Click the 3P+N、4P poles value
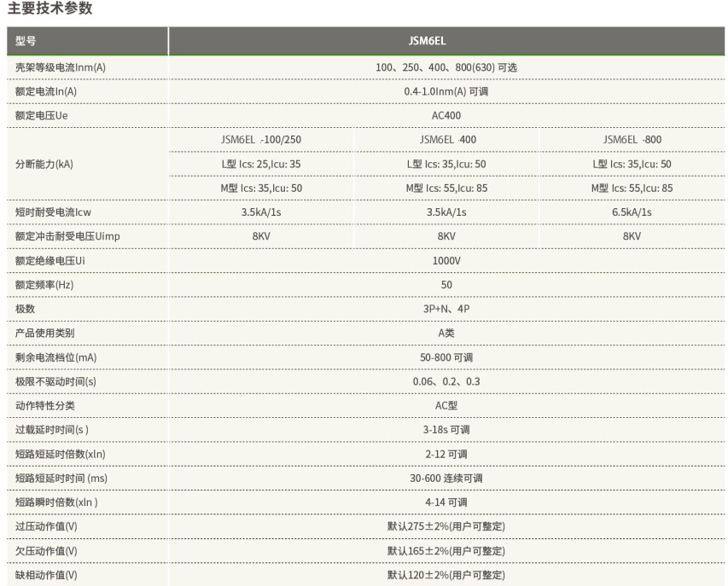The image size is (728, 586). (446, 309)
